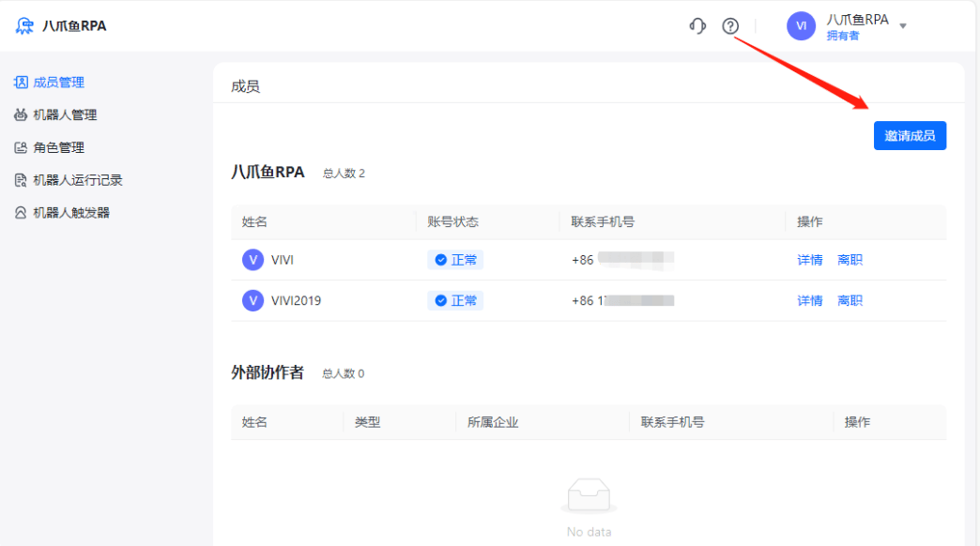The image size is (980, 546).
Task: Click the 成员 page title
Action: 245,86
